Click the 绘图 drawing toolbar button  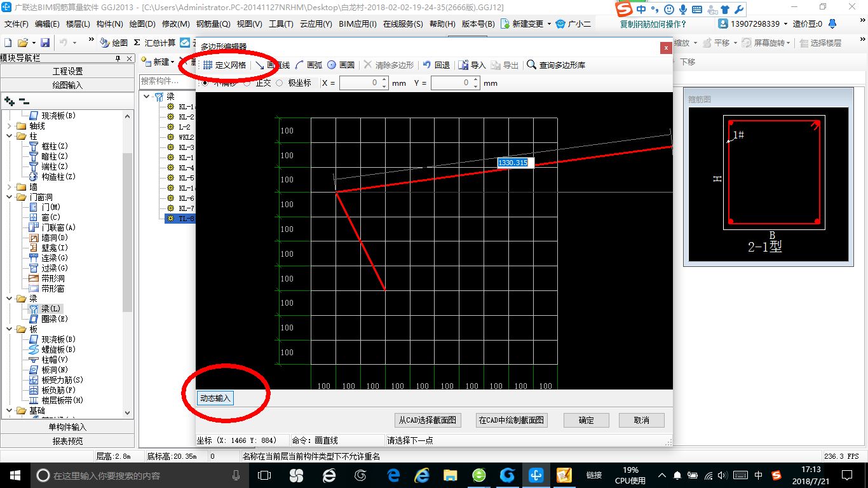point(114,43)
